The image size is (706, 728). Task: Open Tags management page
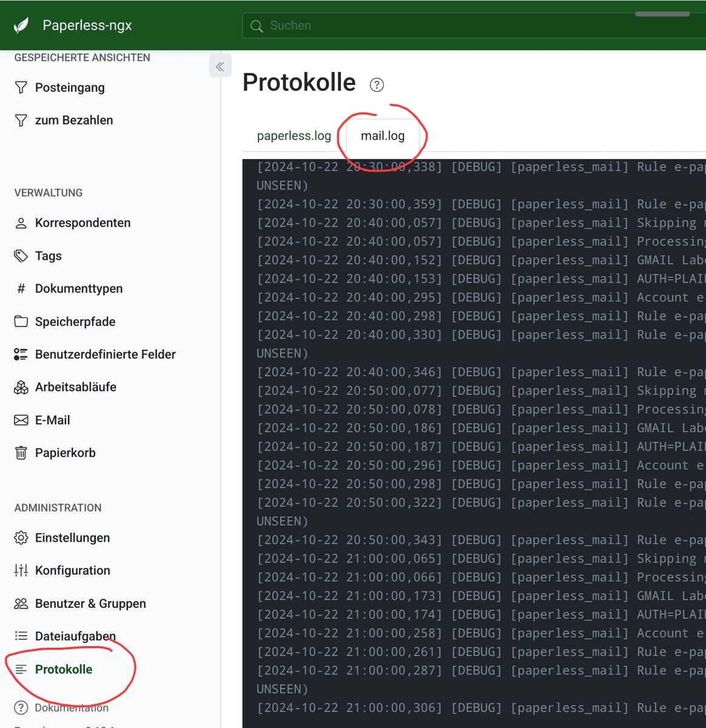click(49, 256)
